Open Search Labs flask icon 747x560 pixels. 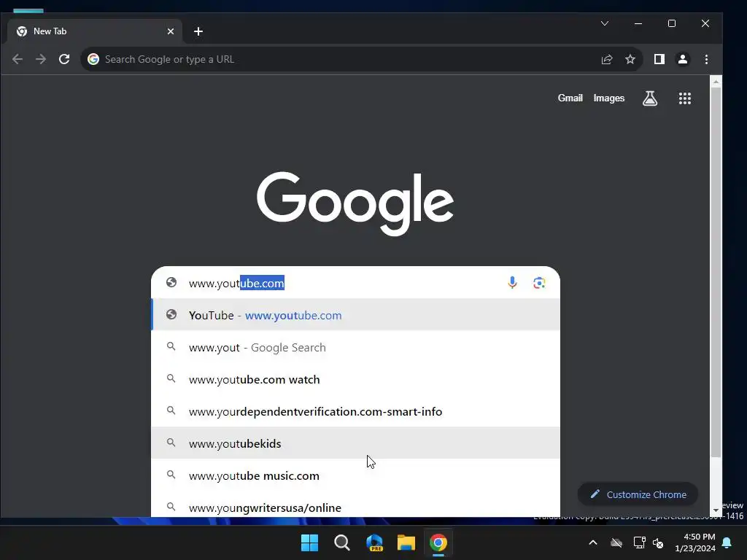pos(650,98)
